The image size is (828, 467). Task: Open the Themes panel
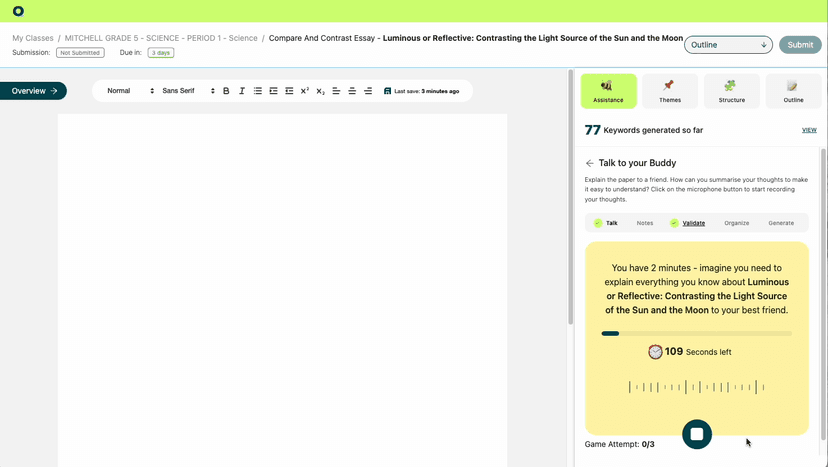tap(670, 91)
